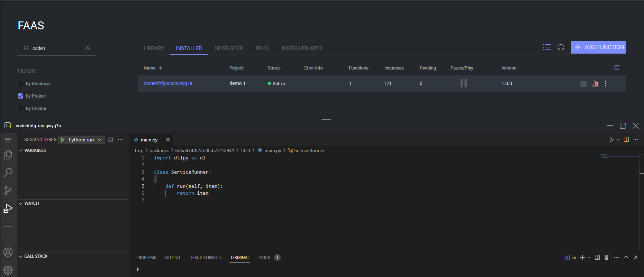Open launch.json settings gear
The width and height of the screenshot is (644, 277).
tap(110, 140)
